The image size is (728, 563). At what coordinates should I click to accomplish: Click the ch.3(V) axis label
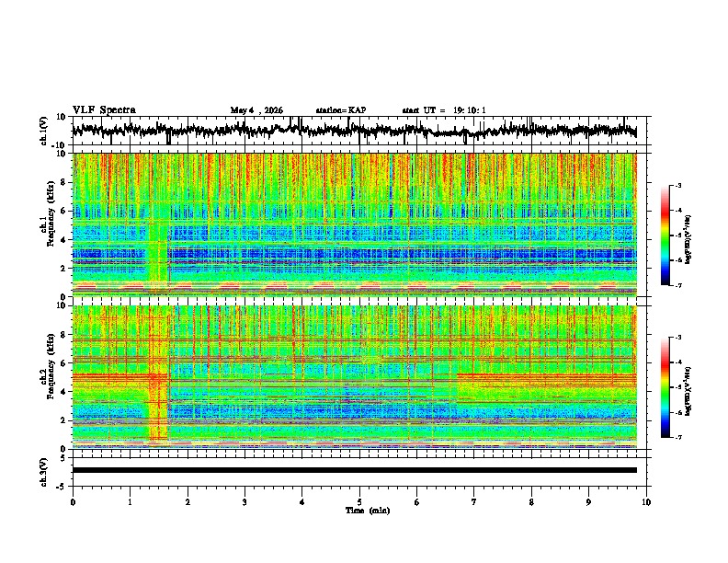(x=44, y=472)
